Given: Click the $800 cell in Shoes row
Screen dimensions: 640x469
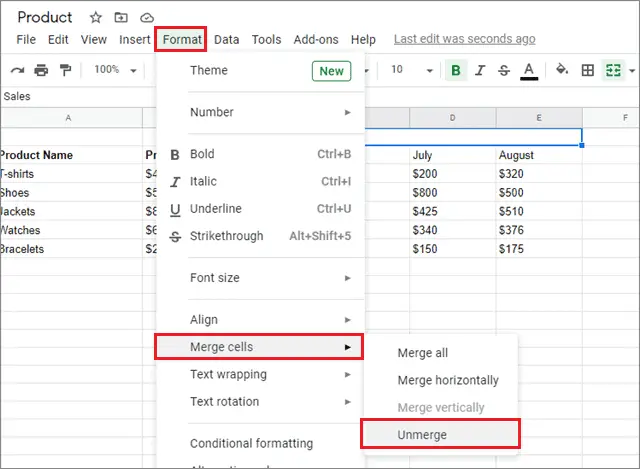Looking at the screenshot, I should [453, 193].
